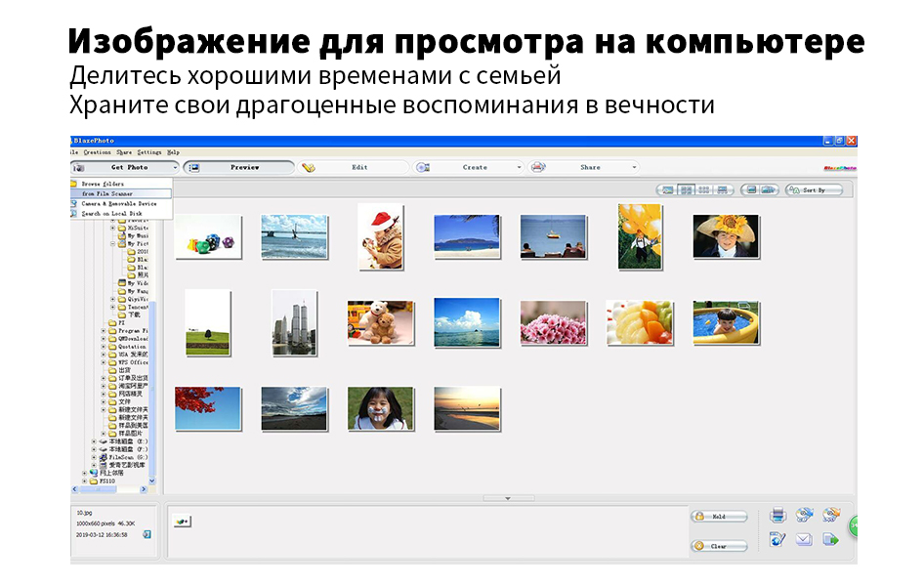Viewport: 924px width, 586px height.
Task: Toggle the details list view icon
Action: pos(723,189)
